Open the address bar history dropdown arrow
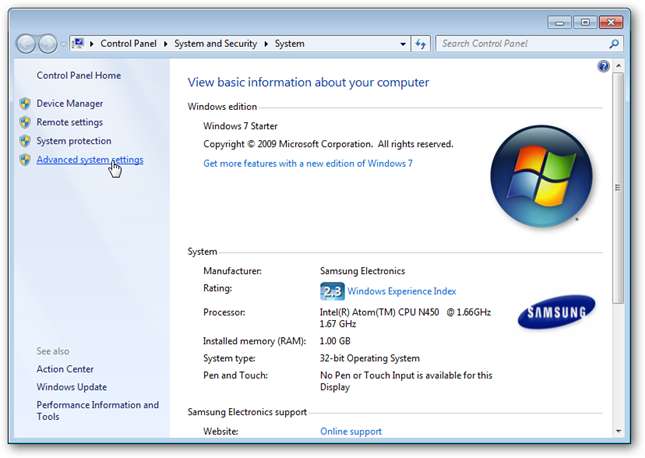The image size is (645, 458). 402,44
